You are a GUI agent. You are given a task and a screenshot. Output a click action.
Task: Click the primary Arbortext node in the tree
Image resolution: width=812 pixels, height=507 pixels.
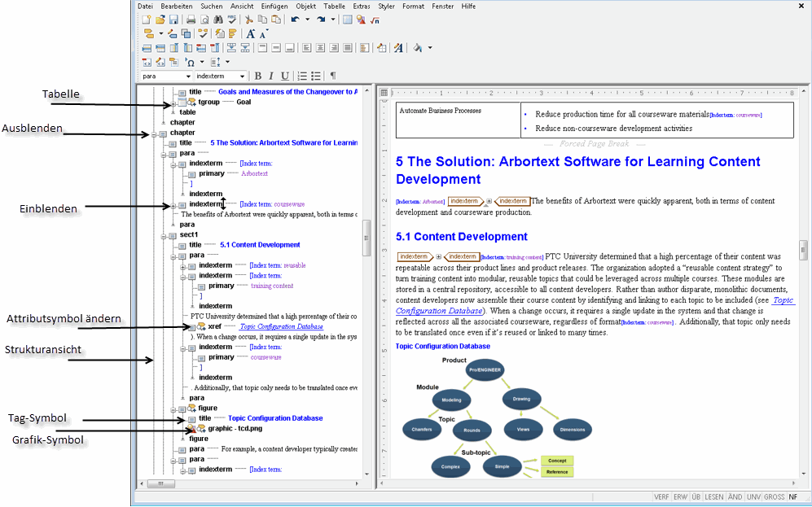pos(233,173)
